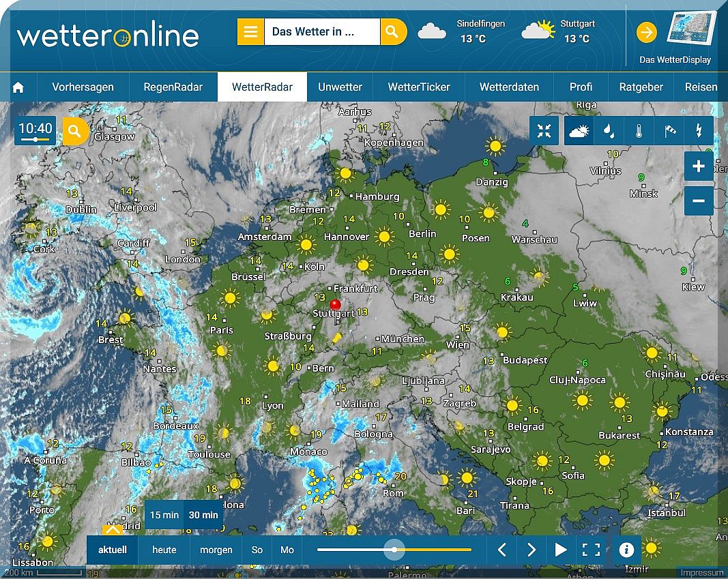The image size is (728, 579).
Task: Open the hamburger menu beside search field
Action: pos(250,32)
